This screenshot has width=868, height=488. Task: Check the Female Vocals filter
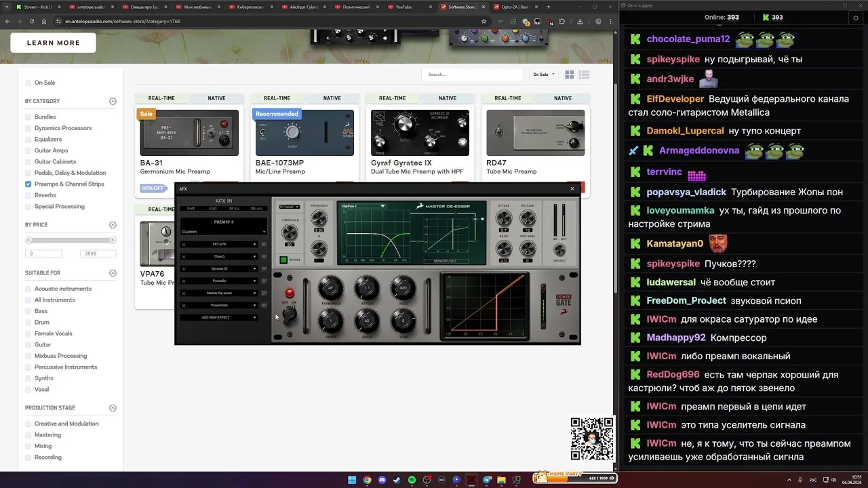pyautogui.click(x=28, y=333)
